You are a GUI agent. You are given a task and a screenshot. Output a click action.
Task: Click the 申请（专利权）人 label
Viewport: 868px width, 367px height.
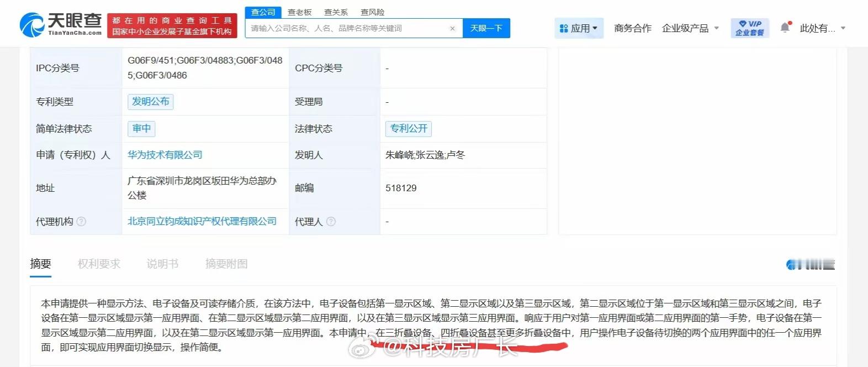click(x=73, y=155)
